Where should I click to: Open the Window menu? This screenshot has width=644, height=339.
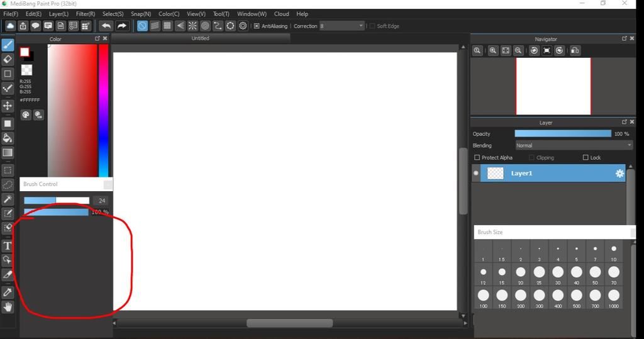pos(252,14)
